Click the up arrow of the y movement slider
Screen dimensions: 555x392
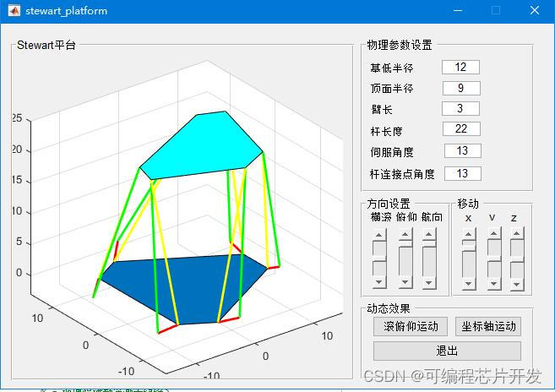pos(494,234)
